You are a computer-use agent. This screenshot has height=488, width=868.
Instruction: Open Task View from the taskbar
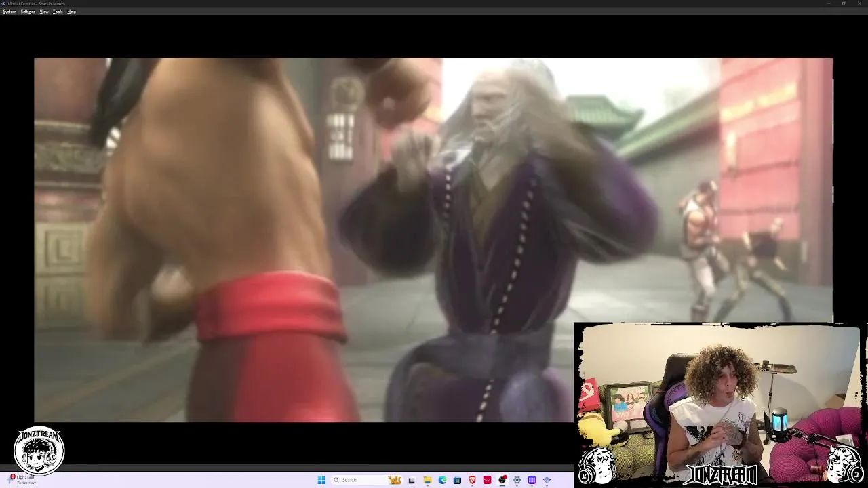point(411,480)
